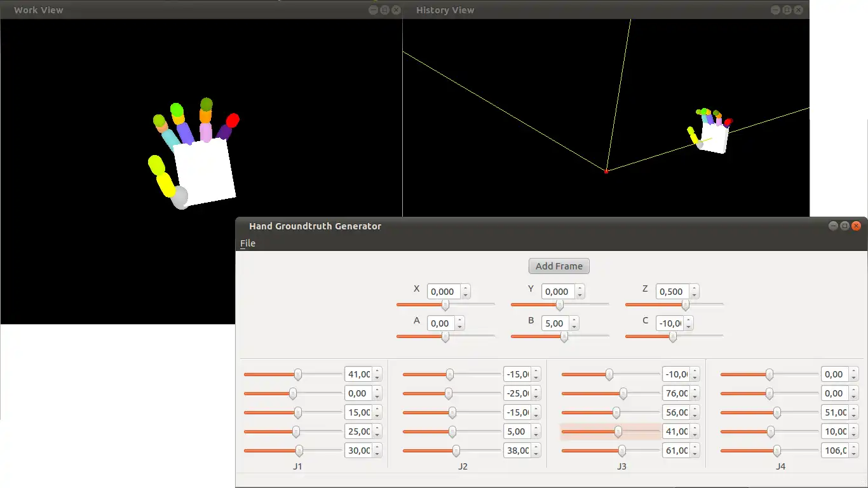Select the C field showing -10,0

tap(669, 323)
